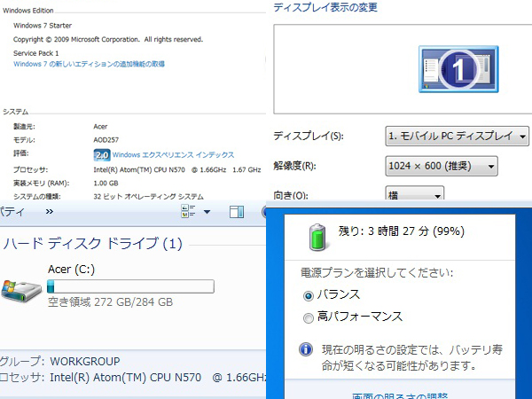Click the Acer manufacturer value
The height and width of the screenshot is (399, 532).
[x=100, y=127]
